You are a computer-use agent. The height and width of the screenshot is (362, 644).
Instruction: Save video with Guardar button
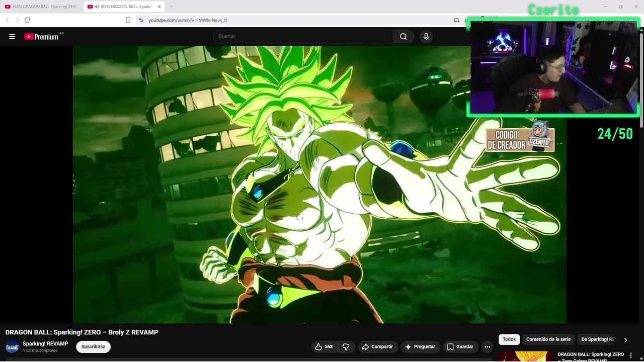[x=460, y=346]
